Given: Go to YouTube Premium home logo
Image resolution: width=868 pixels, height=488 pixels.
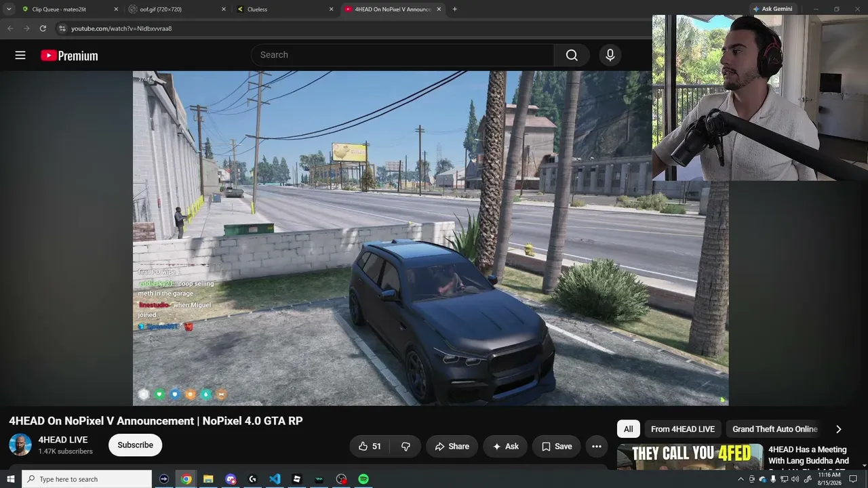Looking at the screenshot, I should (69, 56).
